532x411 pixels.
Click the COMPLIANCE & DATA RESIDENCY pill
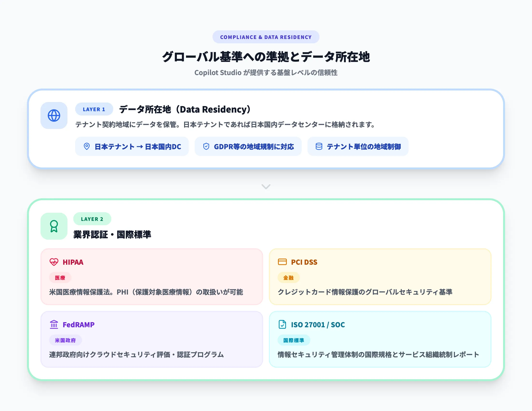(266, 37)
